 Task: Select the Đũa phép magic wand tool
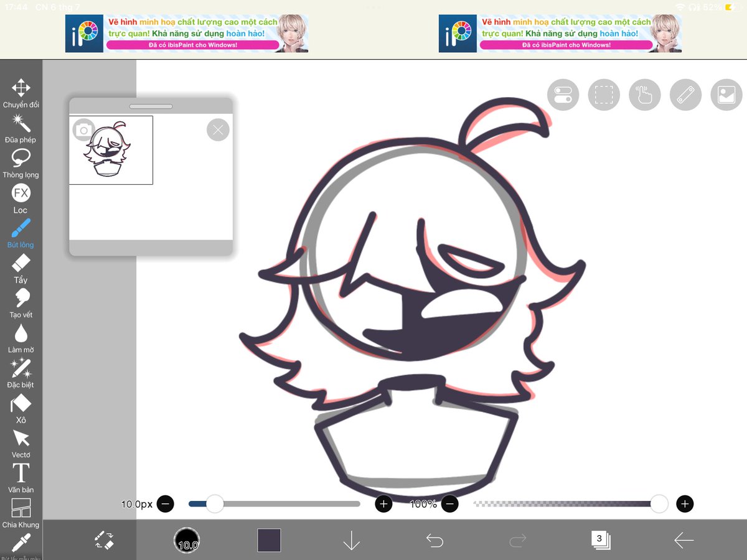[21, 128]
